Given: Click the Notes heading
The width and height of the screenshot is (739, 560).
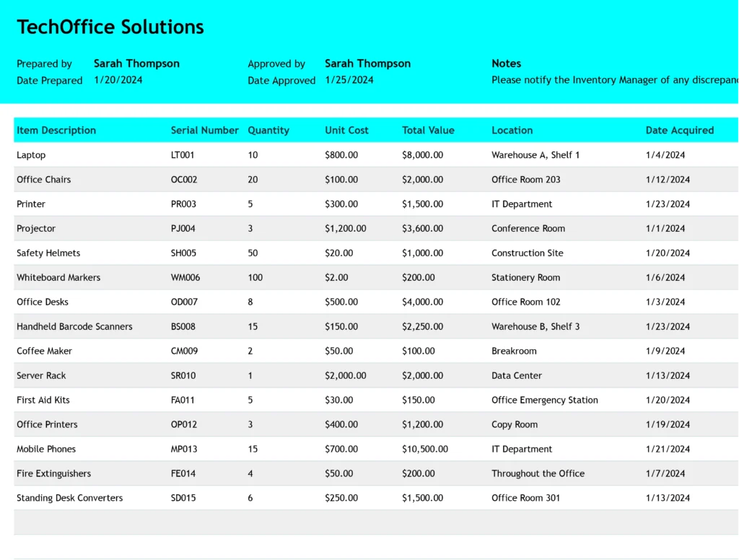Looking at the screenshot, I should coord(506,64).
